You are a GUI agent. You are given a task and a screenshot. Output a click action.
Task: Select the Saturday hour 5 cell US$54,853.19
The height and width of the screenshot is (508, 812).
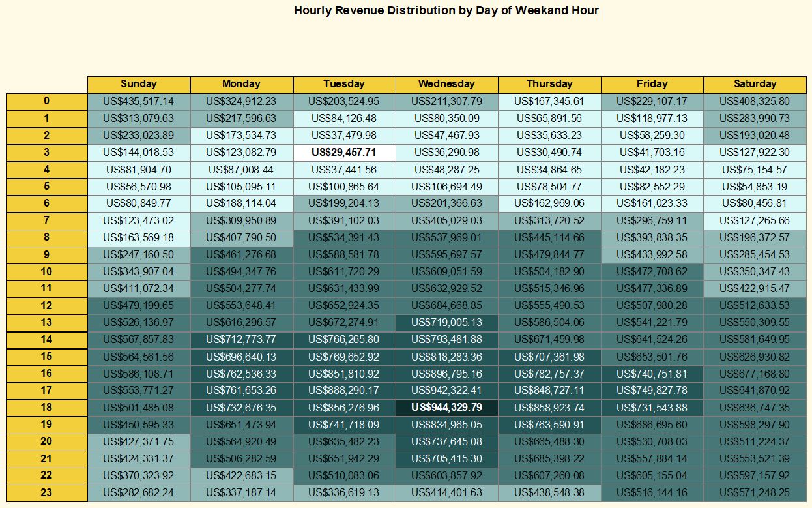coord(755,187)
